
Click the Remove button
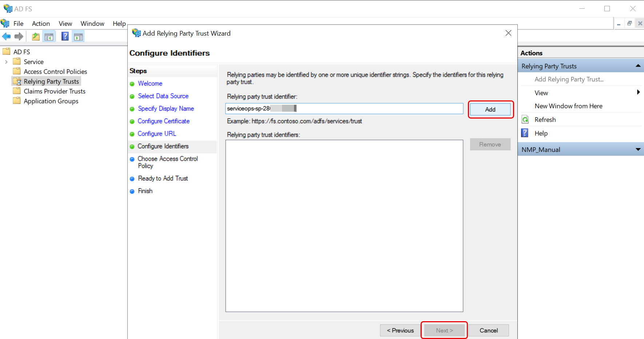(490, 144)
